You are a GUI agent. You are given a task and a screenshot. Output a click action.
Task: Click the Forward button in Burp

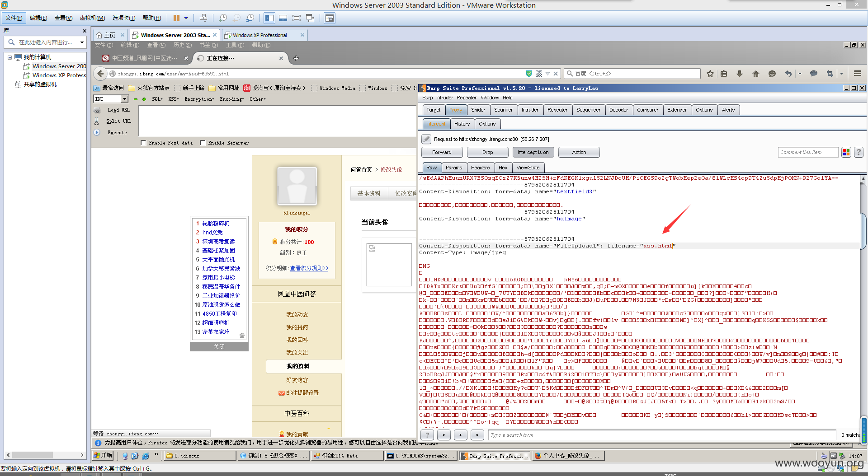[x=442, y=152]
